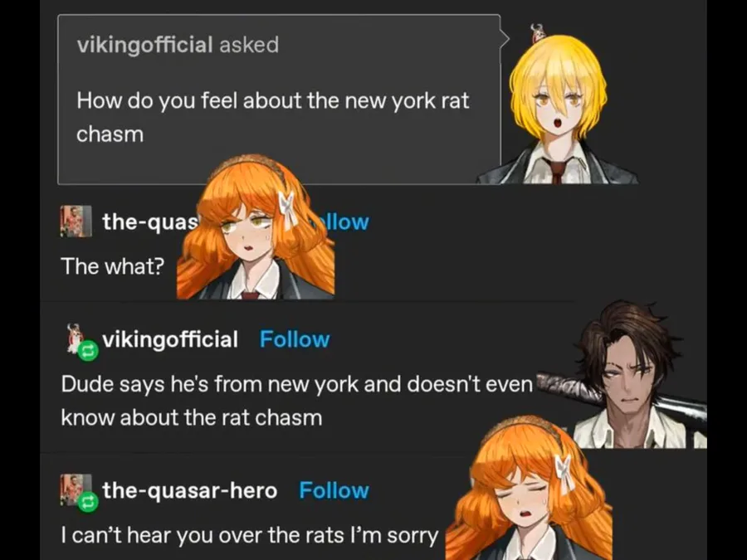Open the small viking avatar beside the ask box
Viewport: 747px width, 560px height.
(537, 33)
